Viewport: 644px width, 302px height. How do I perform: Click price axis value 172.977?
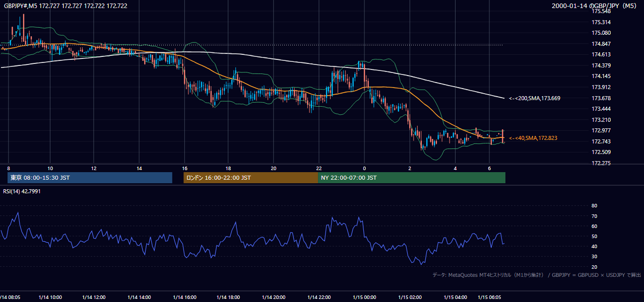[601, 130]
